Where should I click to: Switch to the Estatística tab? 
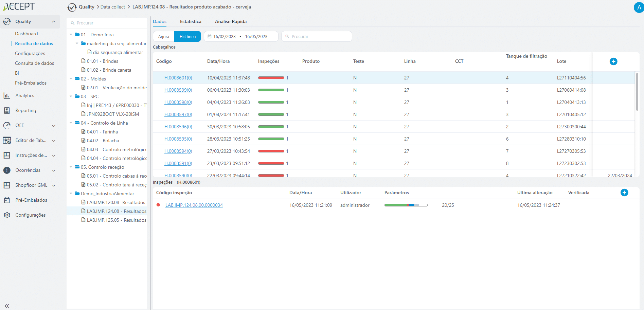point(191,22)
